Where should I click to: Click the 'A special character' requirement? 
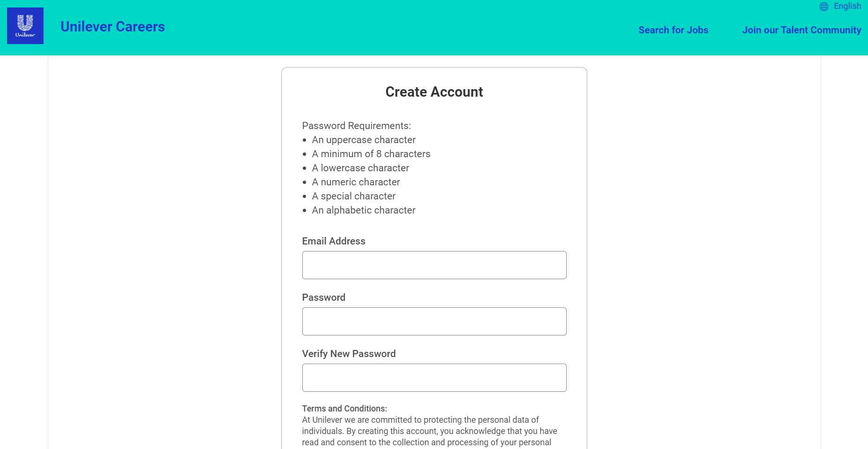pyautogui.click(x=353, y=196)
